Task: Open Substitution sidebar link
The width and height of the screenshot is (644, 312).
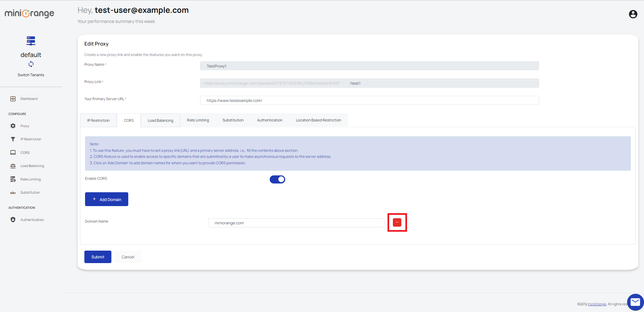Action: coord(30,193)
